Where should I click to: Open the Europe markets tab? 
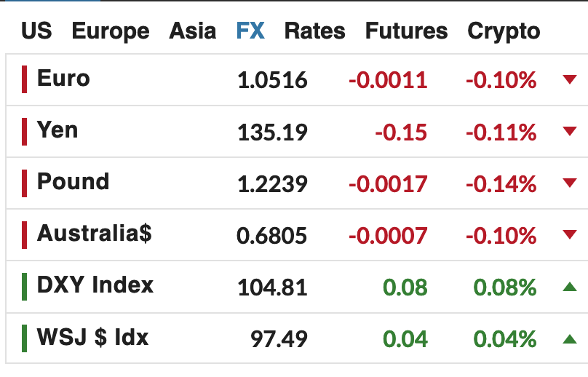[111, 31]
